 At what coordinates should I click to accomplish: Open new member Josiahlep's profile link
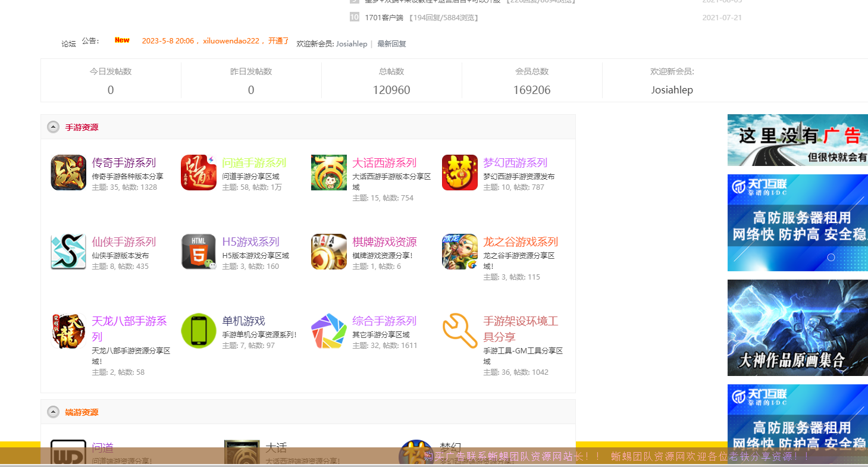(x=351, y=44)
